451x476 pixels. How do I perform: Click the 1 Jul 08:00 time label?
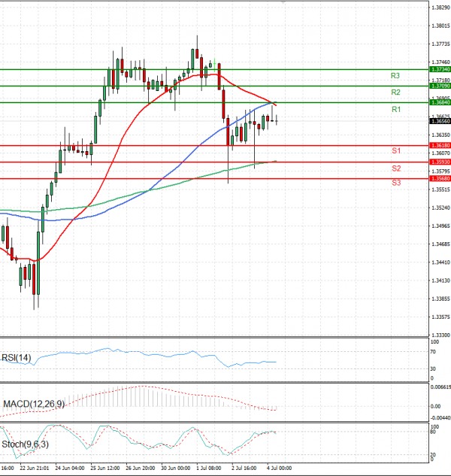[x=209, y=468]
